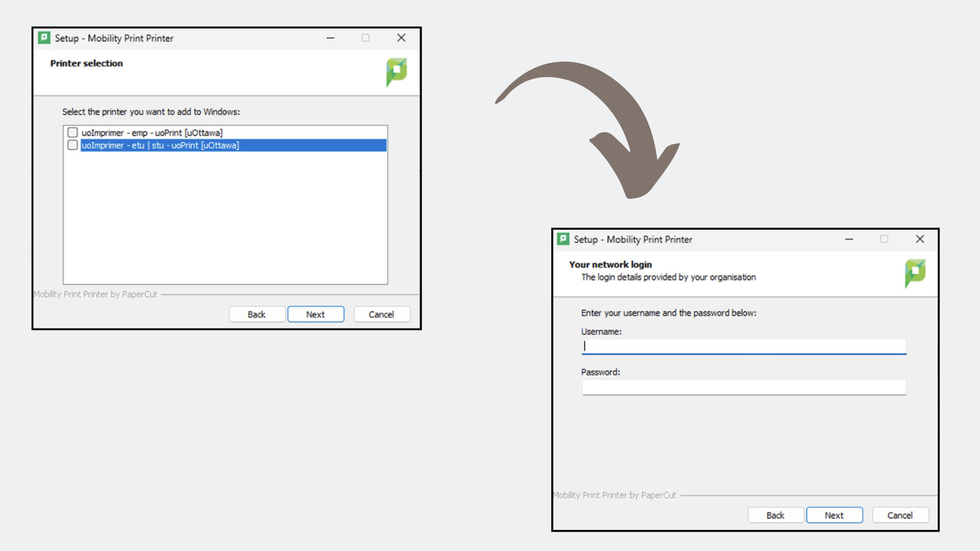Screen dimensions: 980x551
Task: Focus the Password input field
Action: [744, 387]
